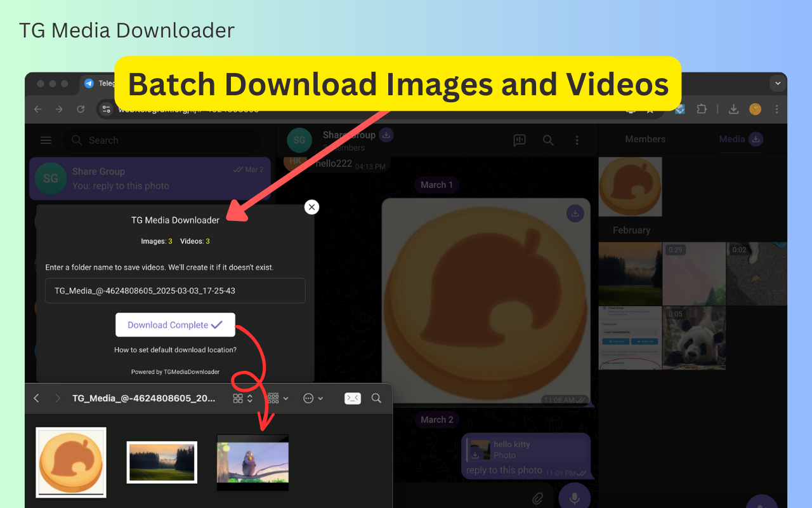This screenshot has width=812, height=508.
Task: Open browser downloads icon in toolbar
Action: (733, 109)
